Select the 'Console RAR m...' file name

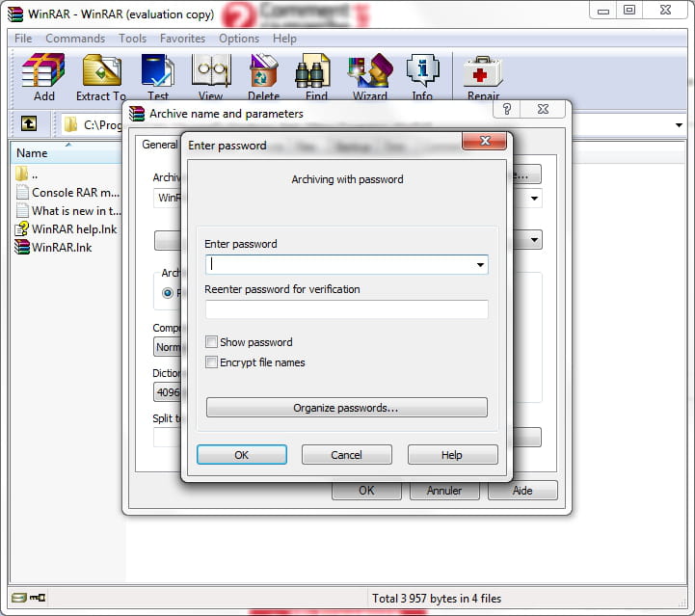(x=76, y=193)
